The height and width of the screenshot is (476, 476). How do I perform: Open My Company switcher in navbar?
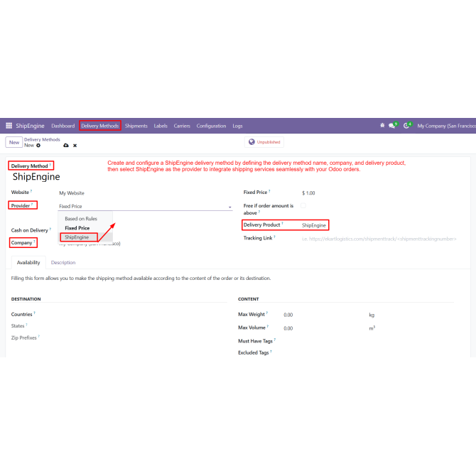[446, 126]
